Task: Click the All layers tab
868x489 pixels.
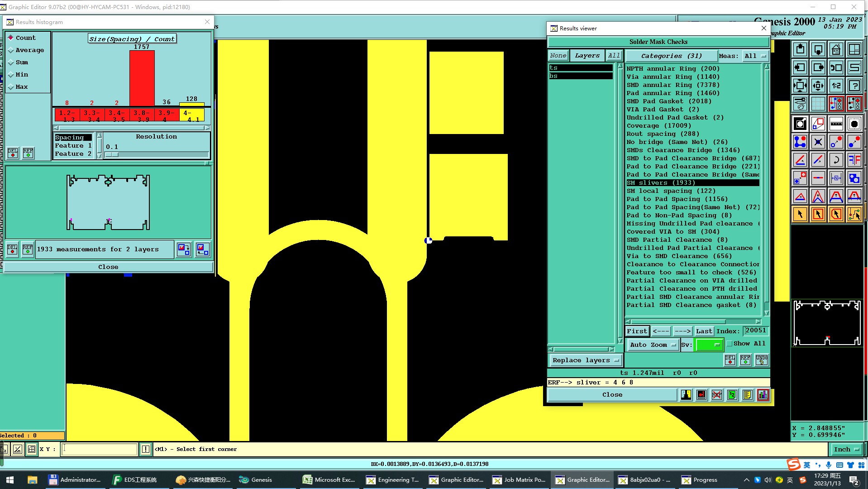Action: [x=614, y=55]
